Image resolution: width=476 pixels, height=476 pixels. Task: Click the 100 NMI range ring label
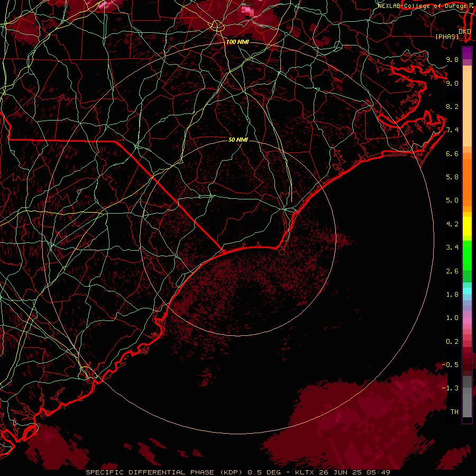point(237,42)
